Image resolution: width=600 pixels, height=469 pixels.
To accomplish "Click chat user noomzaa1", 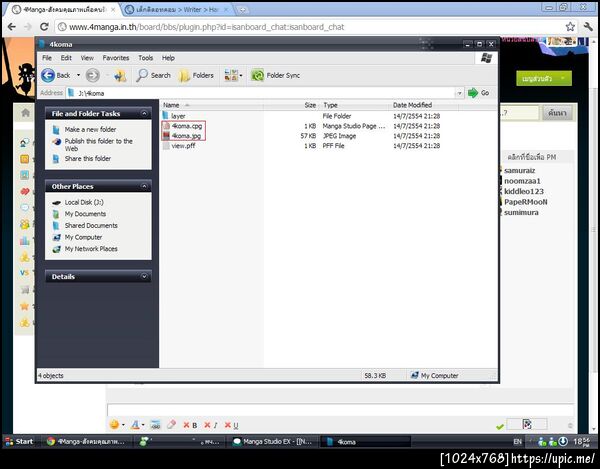I will pyautogui.click(x=522, y=181).
